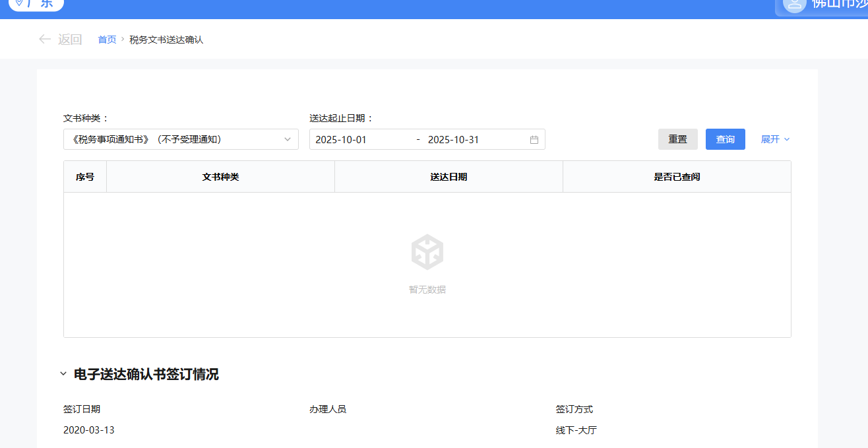Click the 税务文书送达确认 breadcrumb item
This screenshot has width=868, height=448.
166,40
